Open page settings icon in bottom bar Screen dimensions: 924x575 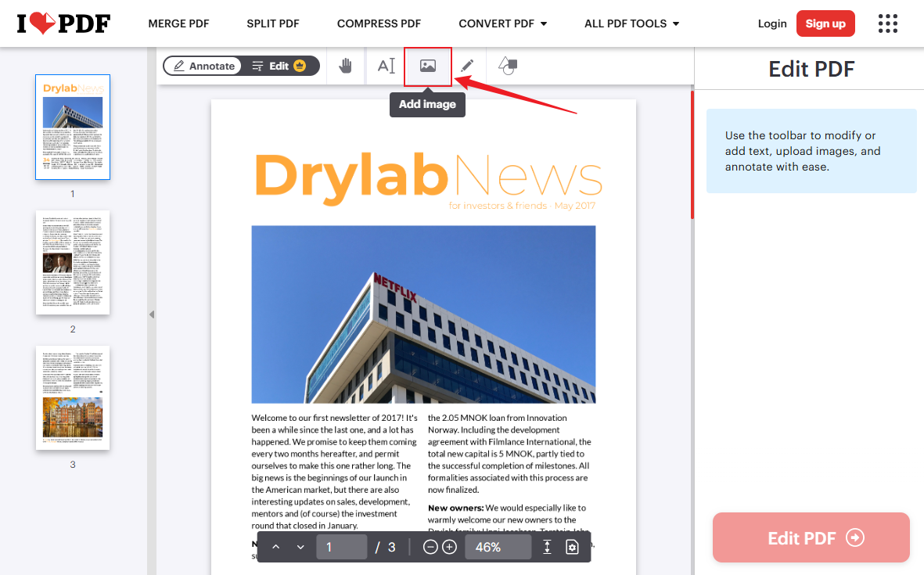point(572,548)
